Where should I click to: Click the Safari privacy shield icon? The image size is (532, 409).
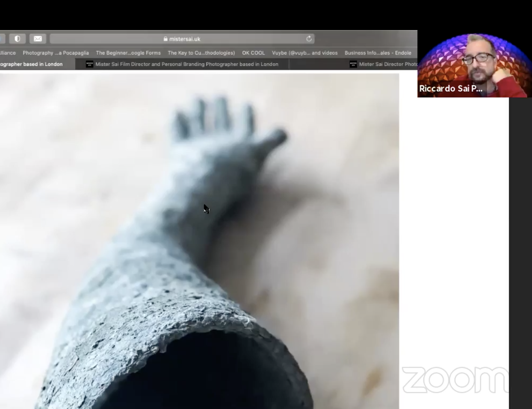pyautogui.click(x=17, y=39)
